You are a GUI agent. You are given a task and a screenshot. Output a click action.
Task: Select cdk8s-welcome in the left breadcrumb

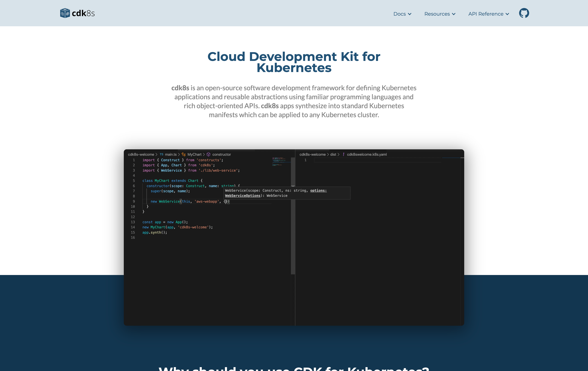(x=141, y=154)
